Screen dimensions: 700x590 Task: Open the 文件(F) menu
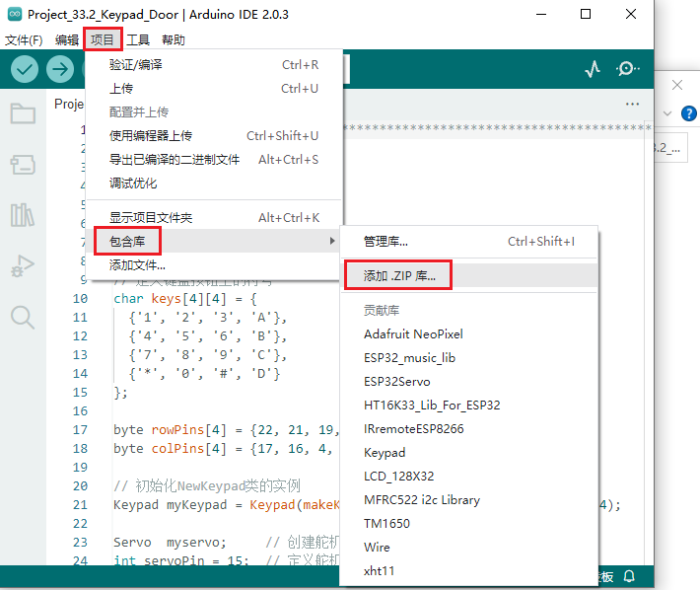click(24, 40)
